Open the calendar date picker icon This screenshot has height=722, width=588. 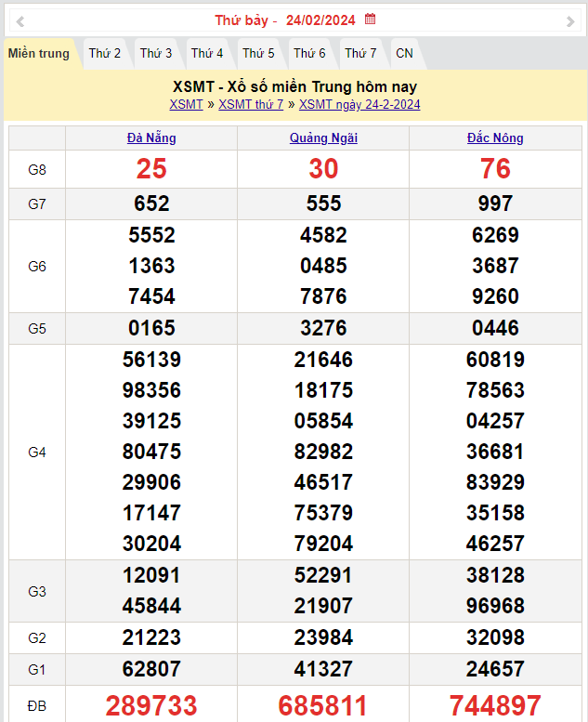click(x=371, y=20)
